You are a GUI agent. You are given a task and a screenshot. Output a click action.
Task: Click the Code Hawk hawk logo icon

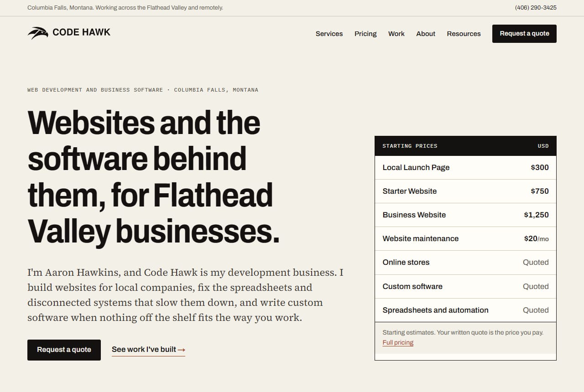[x=38, y=33]
